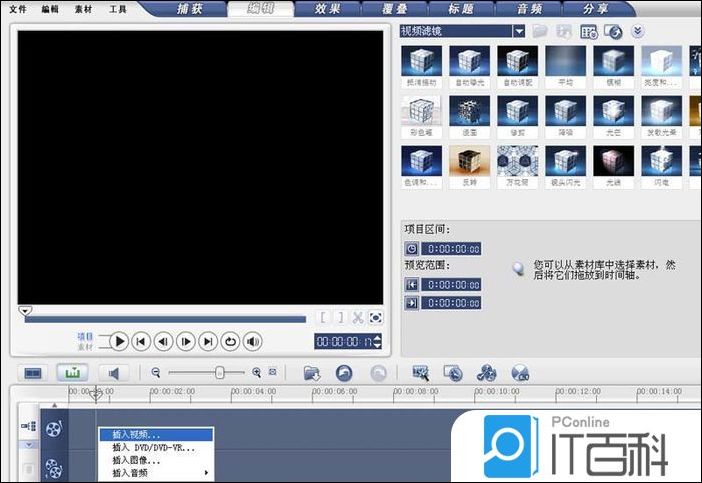Image resolution: width=702 pixels, height=483 pixels.
Task: Expand the library panel double-chevron button
Action: 638,32
